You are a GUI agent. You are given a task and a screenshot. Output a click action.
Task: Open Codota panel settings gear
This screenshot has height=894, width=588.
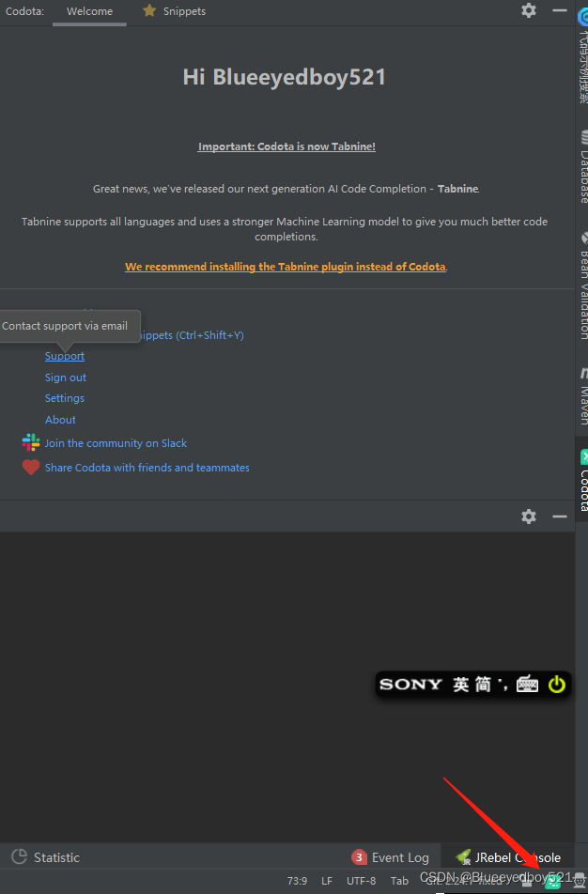[x=529, y=10]
